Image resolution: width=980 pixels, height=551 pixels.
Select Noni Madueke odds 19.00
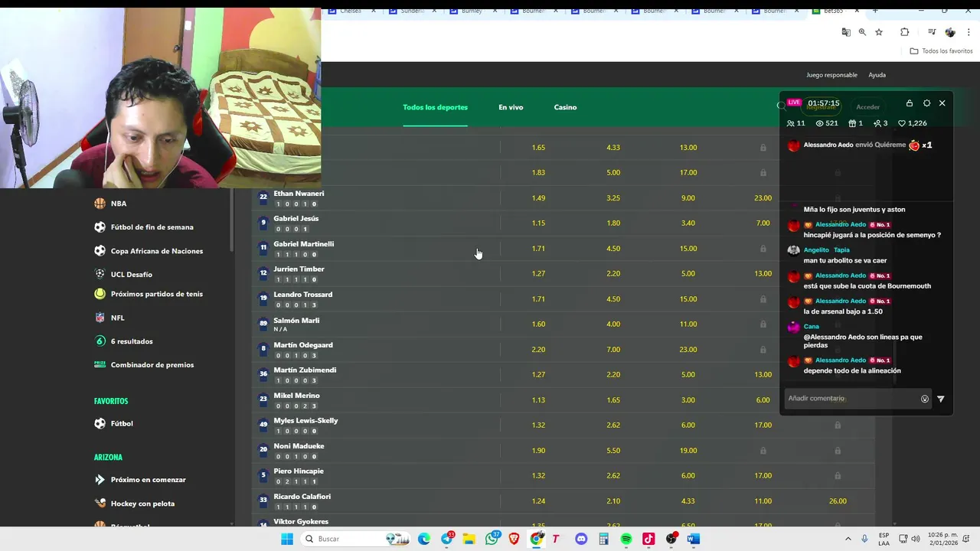[688, 451]
